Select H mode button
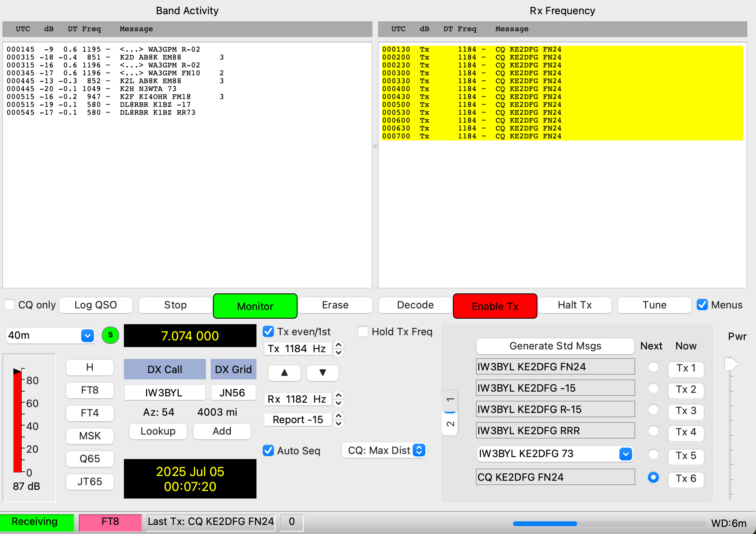The image size is (756, 534). click(x=90, y=367)
